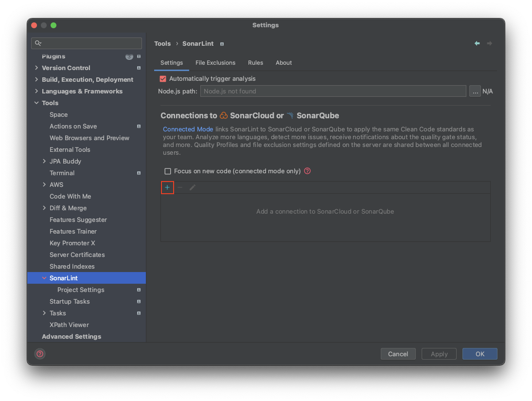The width and height of the screenshot is (532, 401).
Task: Click the Plugins update count badge
Action: [x=129, y=56]
